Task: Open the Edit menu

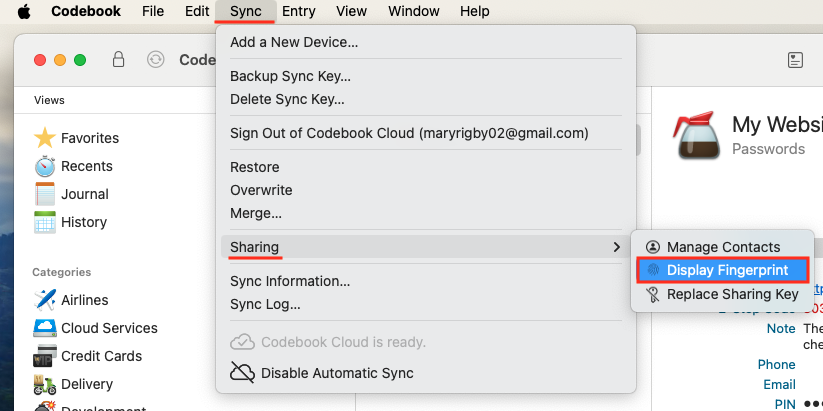Action: point(197,11)
